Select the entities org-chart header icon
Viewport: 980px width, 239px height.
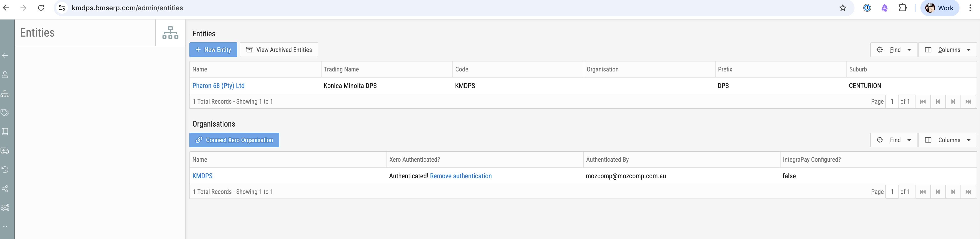(x=170, y=33)
